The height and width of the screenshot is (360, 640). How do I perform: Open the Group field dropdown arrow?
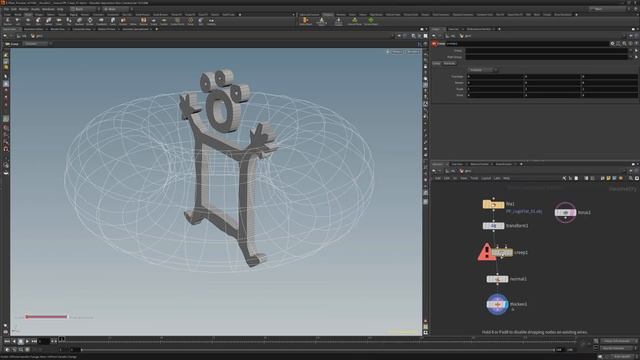coord(631,51)
